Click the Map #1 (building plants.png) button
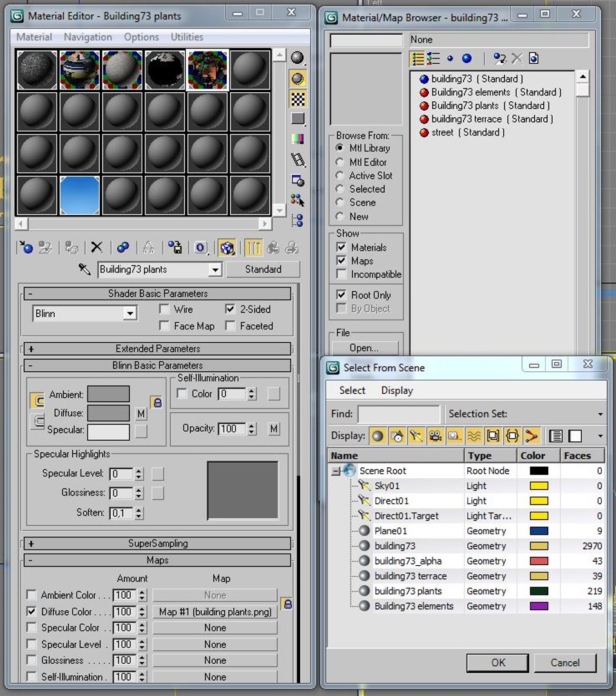 (215, 612)
